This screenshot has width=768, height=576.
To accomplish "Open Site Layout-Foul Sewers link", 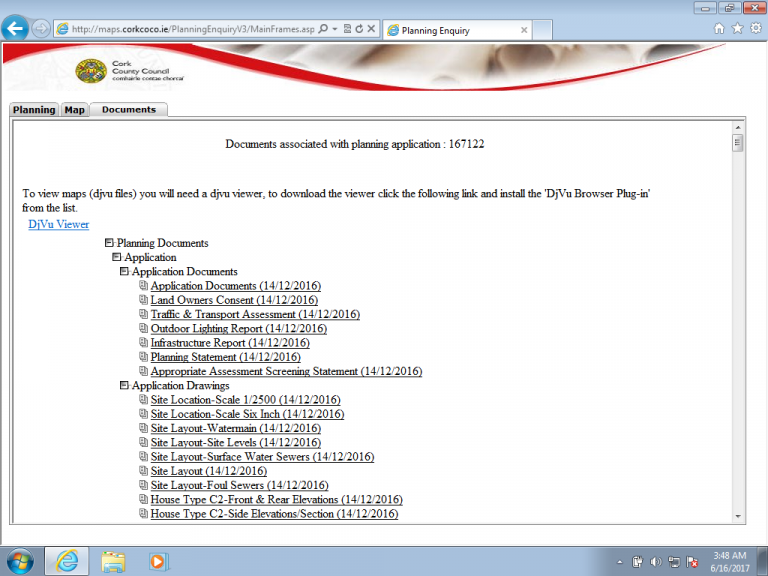I will click(x=240, y=485).
